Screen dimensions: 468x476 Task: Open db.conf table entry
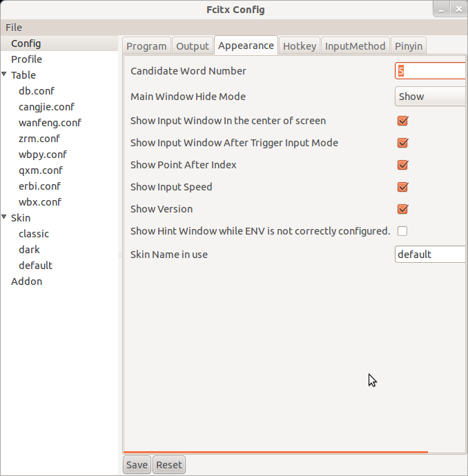(x=37, y=91)
